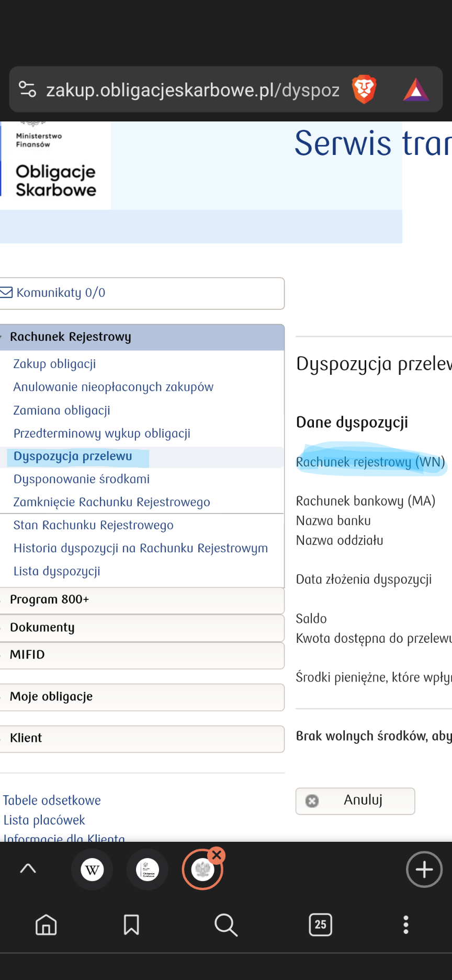The height and width of the screenshot is (980, 452).
Task: Open search with magnifier icon
Action: tap(226, 925)
